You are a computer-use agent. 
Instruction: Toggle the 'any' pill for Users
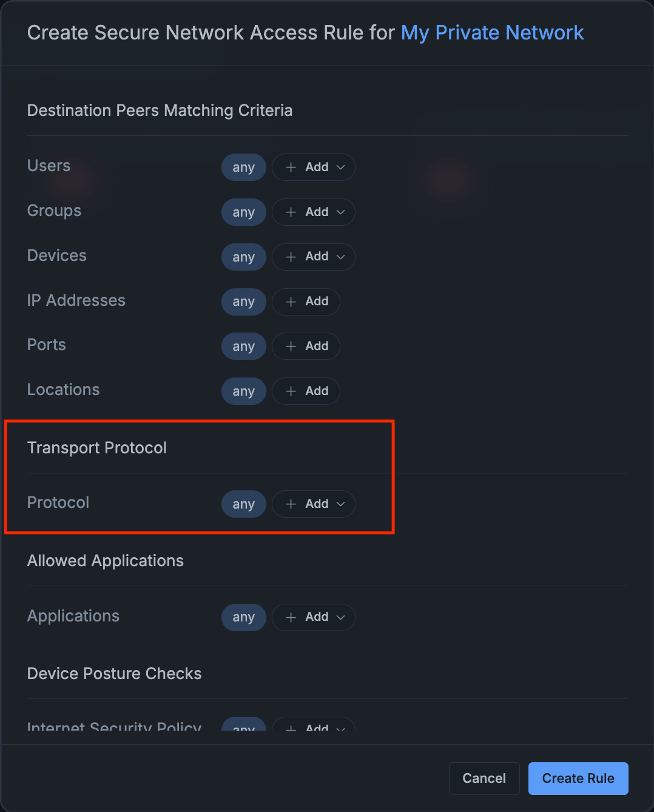243,167
